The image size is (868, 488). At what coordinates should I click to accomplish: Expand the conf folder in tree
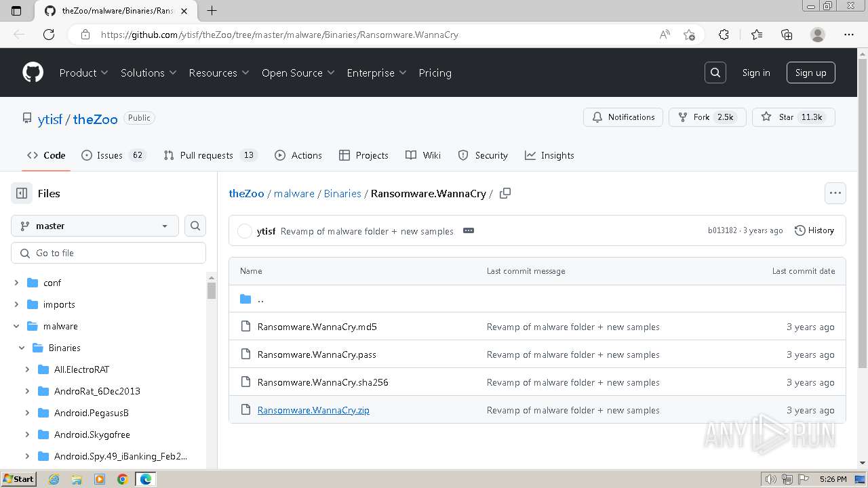coord(16,283)
